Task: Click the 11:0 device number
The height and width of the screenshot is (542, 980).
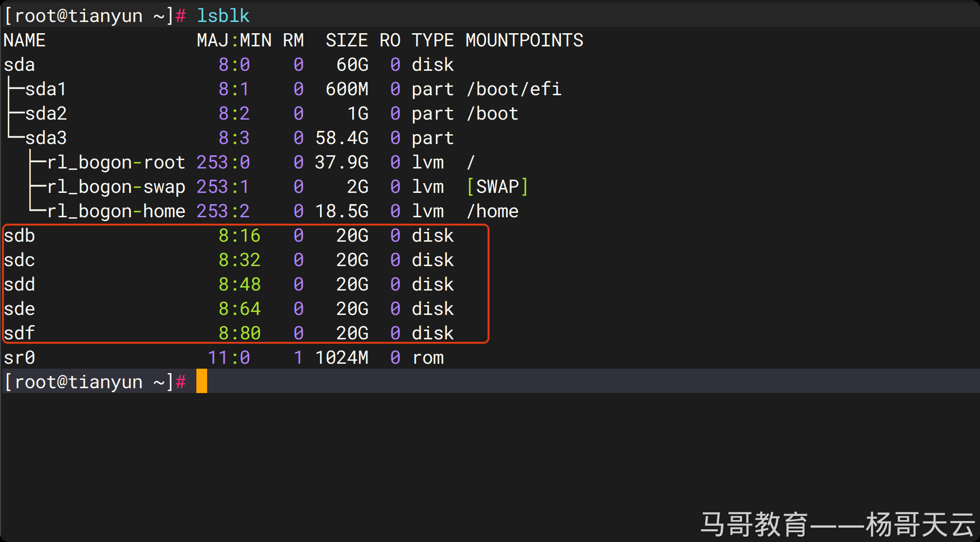Action: click(229, 358)
